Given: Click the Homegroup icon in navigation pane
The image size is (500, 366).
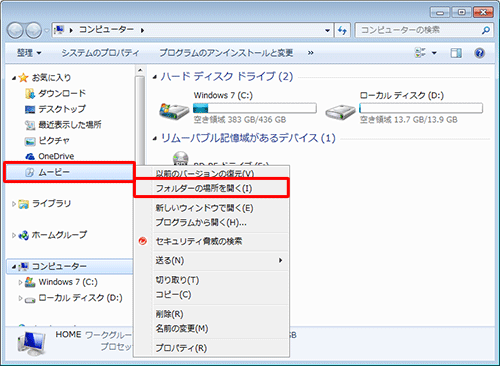Looking at the screenshot, I should click(x=23, y=235).
